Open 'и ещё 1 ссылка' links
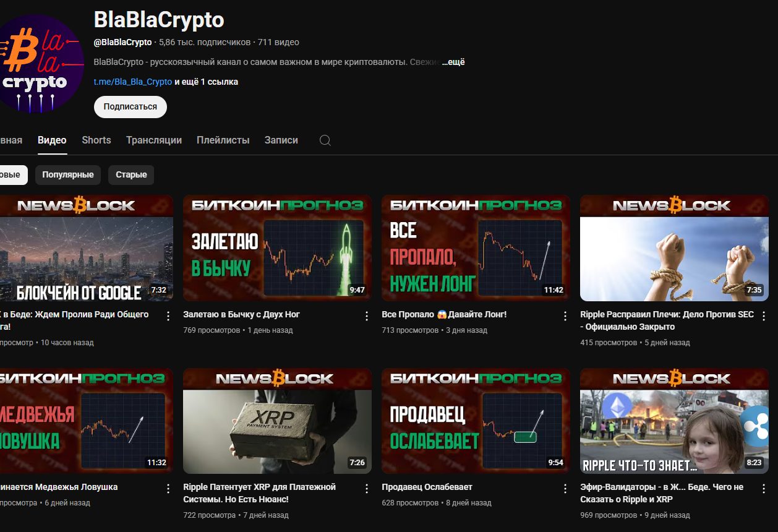The width and height of the screenshot is (778, 532). (206, 82)
